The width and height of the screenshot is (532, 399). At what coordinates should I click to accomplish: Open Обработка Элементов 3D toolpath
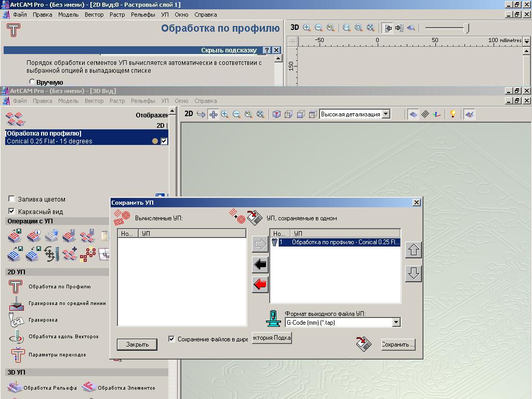click(119, 388)
